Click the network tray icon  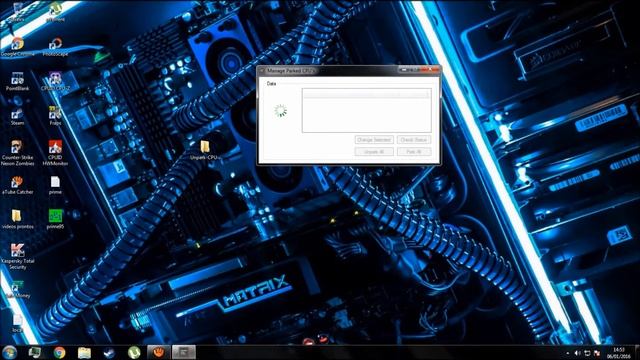tap(587, 353)
